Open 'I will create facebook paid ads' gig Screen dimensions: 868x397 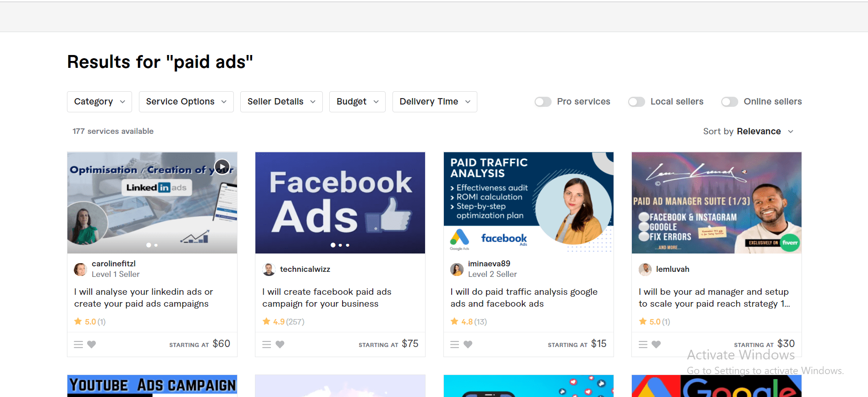(326, 298)
